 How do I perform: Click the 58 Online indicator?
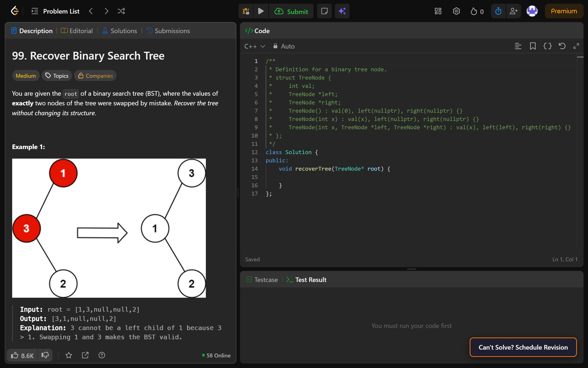[x=216, y=355]
